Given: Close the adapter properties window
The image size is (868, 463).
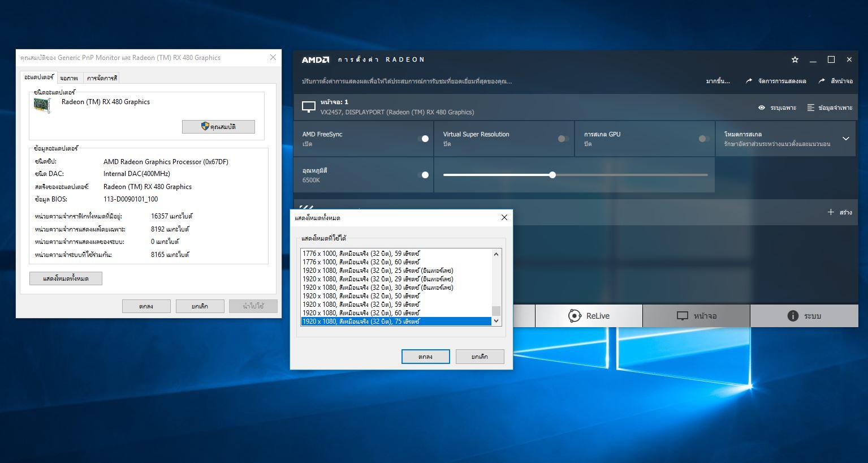Looking at the screenshot, I should (273, 57).
